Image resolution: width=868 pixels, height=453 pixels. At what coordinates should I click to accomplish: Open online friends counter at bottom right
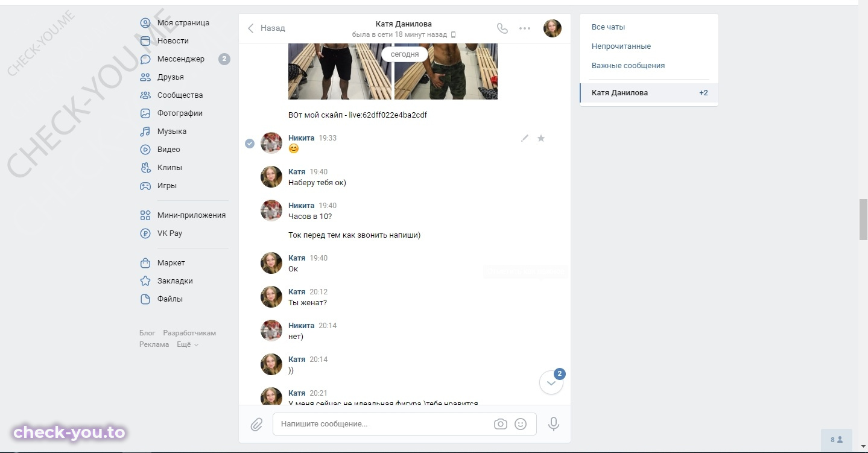tap(837, 440)
